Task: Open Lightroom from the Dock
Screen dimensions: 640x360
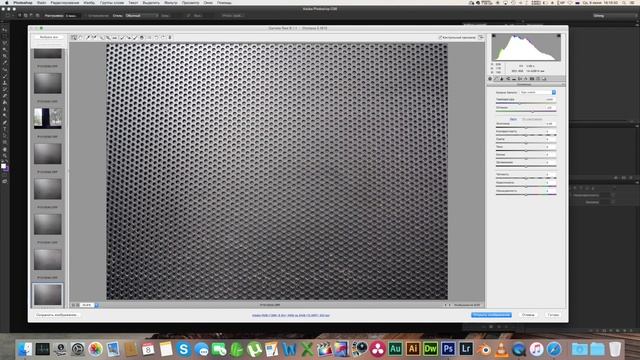Action: click(466, 349)
